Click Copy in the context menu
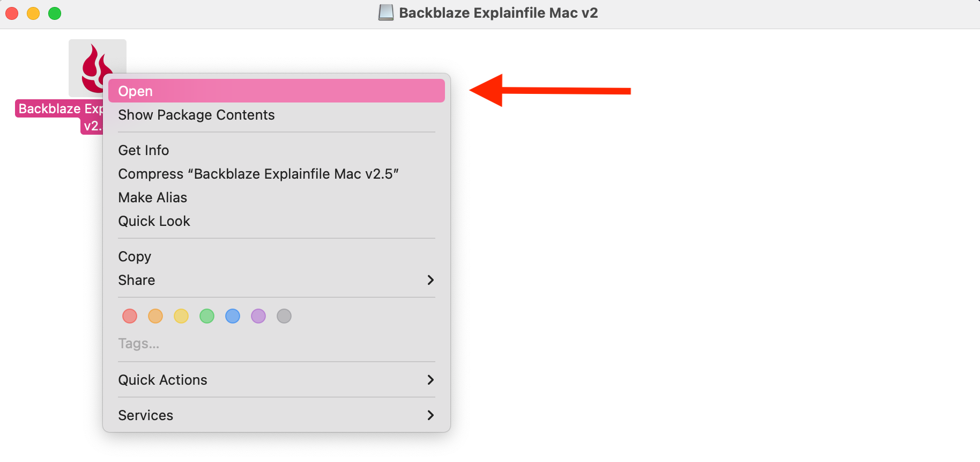980x462 pixels. click(277, 256)
